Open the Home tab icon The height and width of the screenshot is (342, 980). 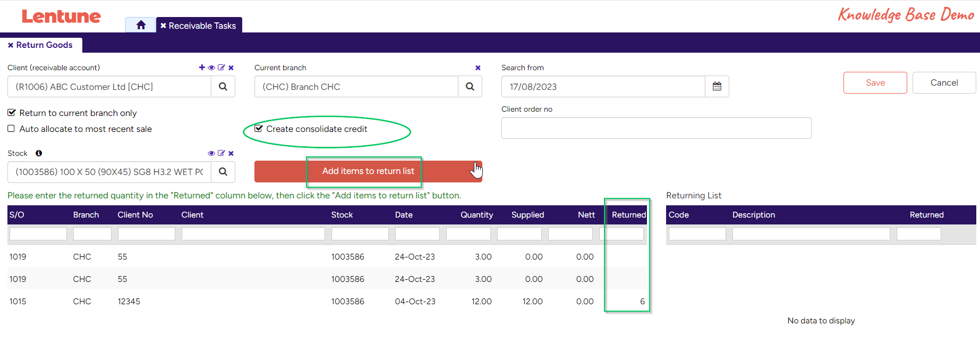[x=141, y=25]
